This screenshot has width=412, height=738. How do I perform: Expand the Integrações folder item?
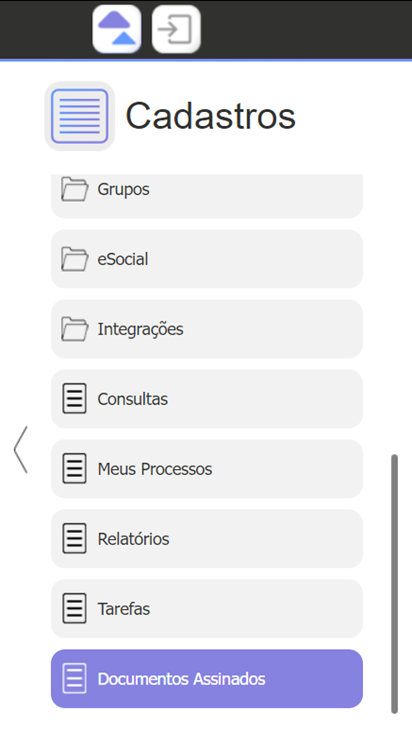207,329
